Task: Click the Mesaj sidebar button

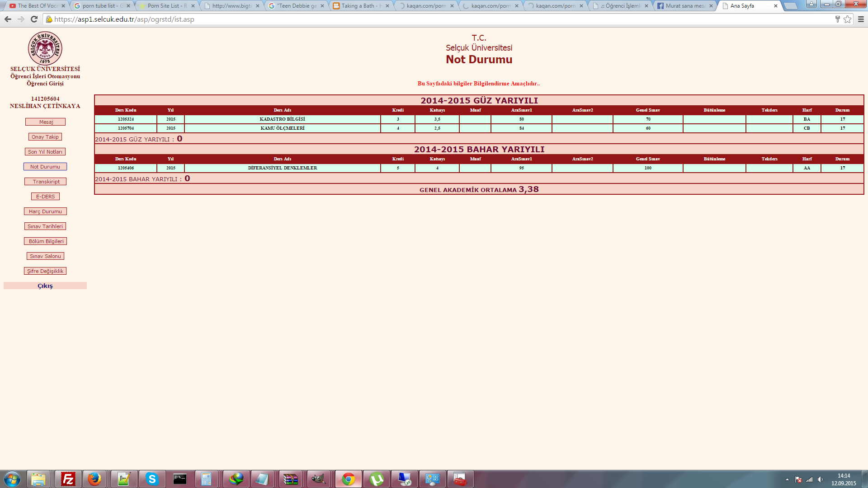Action: click(x=46, y=122)
